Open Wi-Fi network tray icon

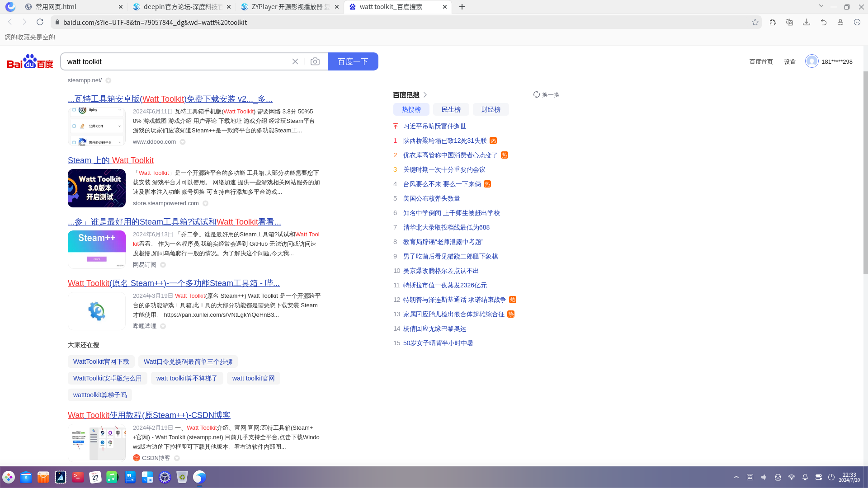[x=792, y=477]
